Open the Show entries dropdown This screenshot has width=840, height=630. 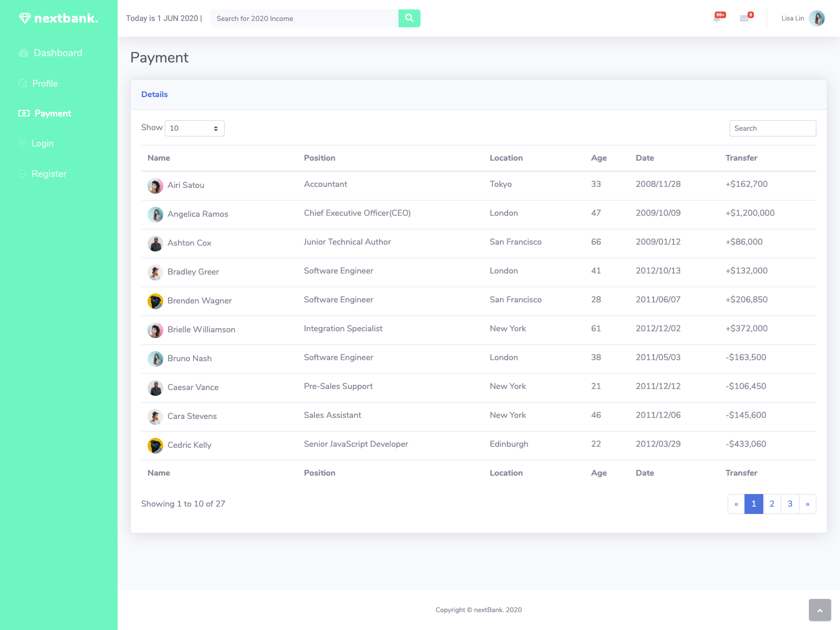tap(195, 128)
